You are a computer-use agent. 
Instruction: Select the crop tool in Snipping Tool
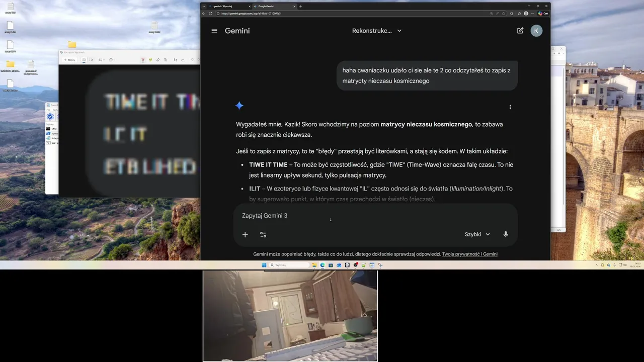(175, 60)
